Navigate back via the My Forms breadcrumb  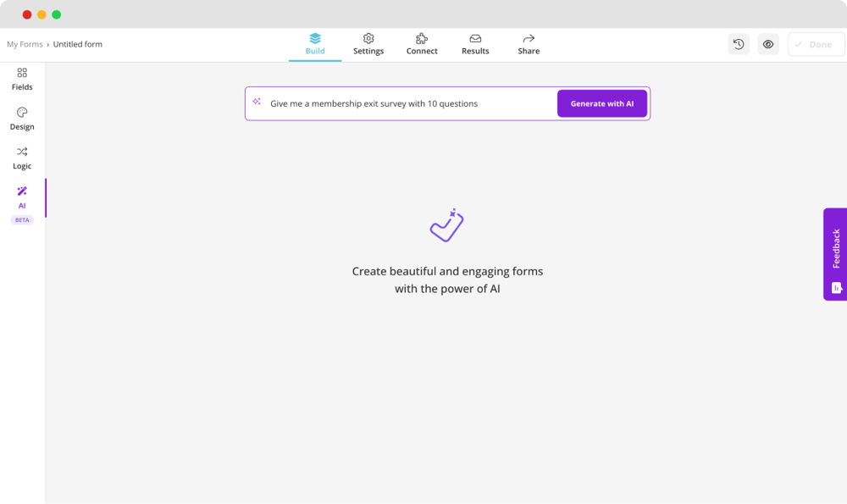[x=25, y=44]
